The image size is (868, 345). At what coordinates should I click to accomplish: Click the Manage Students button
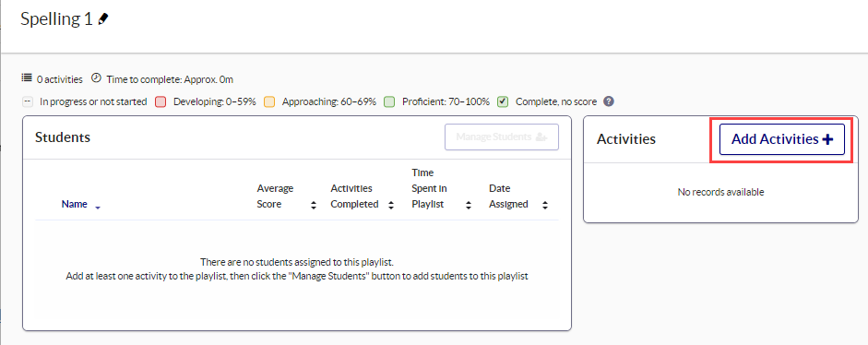point(502,137)
